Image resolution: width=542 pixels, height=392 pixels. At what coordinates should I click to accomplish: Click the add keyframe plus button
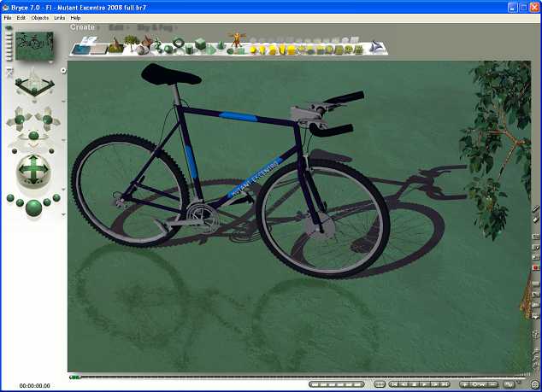[465, 384]
